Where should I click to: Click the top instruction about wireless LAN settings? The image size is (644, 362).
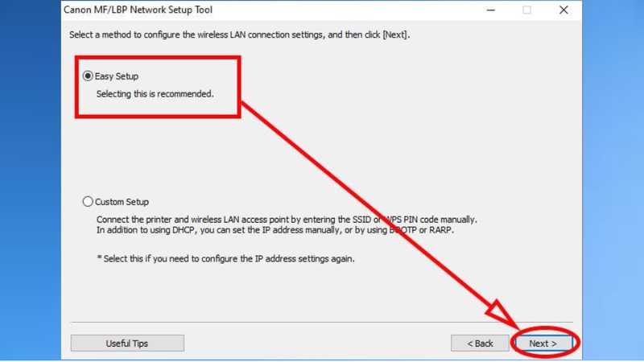239,35
